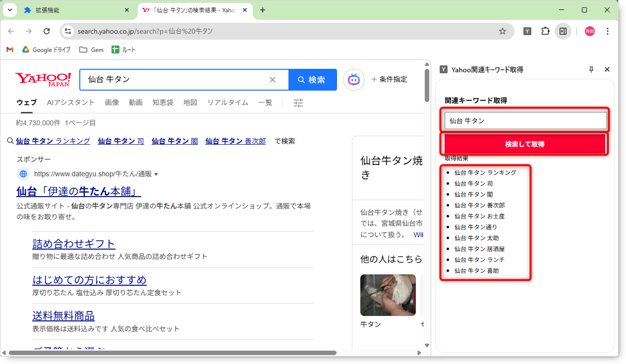Viewport: 626px width, 364px height.
Task: Open the Chrome three-dot menu
Action: (608, 31)
